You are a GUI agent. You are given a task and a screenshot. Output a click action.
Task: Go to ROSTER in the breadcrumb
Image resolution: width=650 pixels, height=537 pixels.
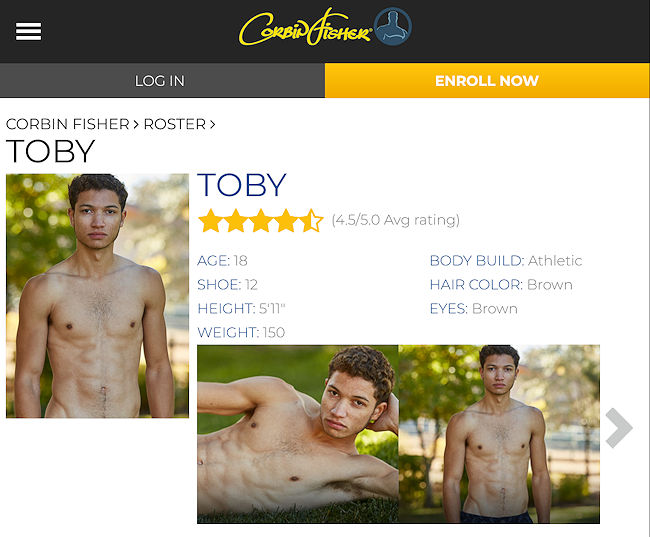point(175,124)
